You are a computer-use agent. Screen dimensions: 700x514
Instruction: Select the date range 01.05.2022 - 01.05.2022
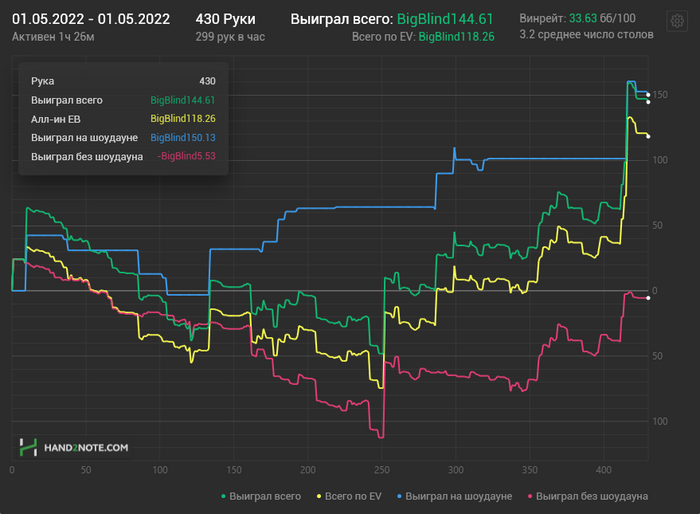coord(91,19)
